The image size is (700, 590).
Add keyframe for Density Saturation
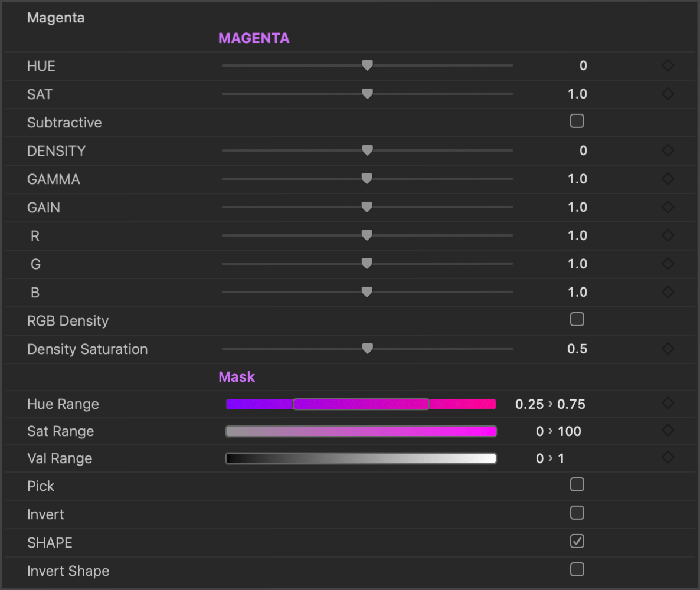[668, 349]
